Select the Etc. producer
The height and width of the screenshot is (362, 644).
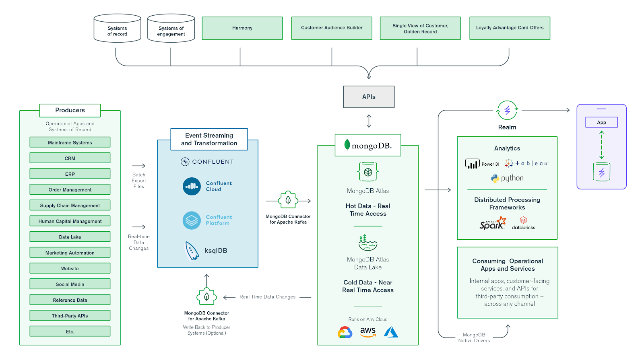point(70,331)
